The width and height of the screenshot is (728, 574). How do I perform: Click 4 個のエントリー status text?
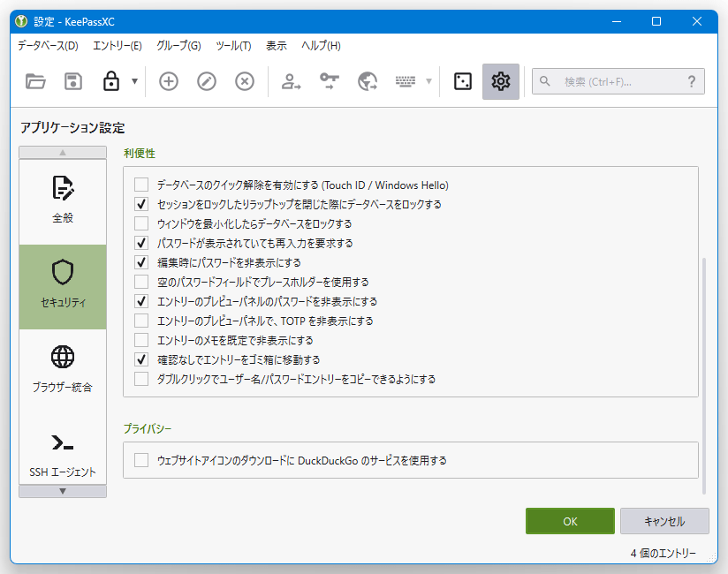(x=663, y=553)
